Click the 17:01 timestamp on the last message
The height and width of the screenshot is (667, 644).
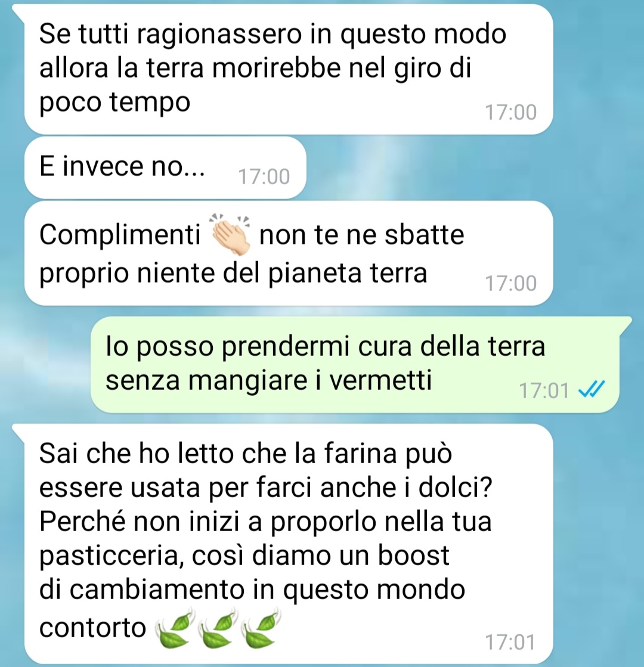point(510,642)
